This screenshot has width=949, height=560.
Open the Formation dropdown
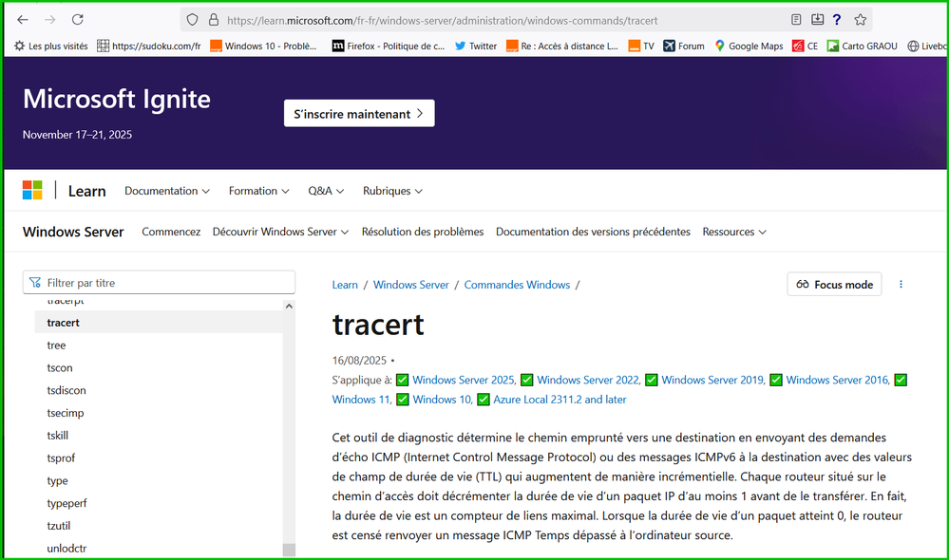pyautogui.click(x=258, y=191)
